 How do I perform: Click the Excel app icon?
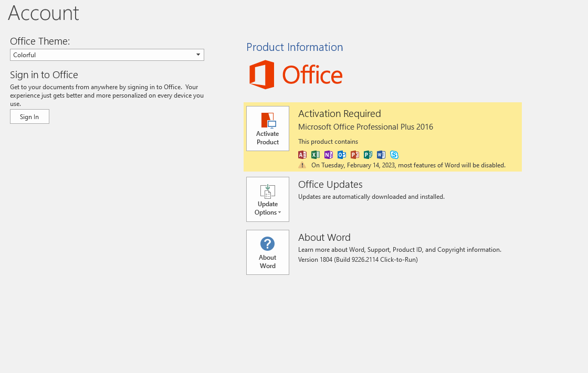pos(316,154)
